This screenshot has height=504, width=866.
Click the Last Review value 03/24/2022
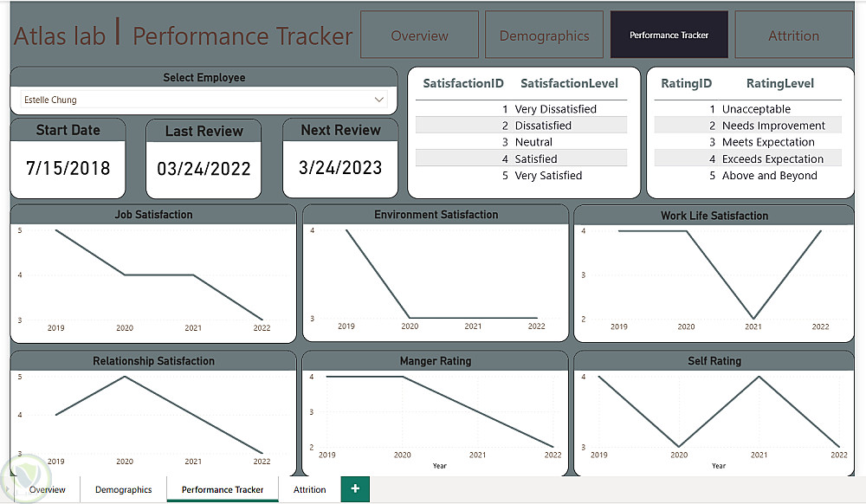[x=204, y=168]
